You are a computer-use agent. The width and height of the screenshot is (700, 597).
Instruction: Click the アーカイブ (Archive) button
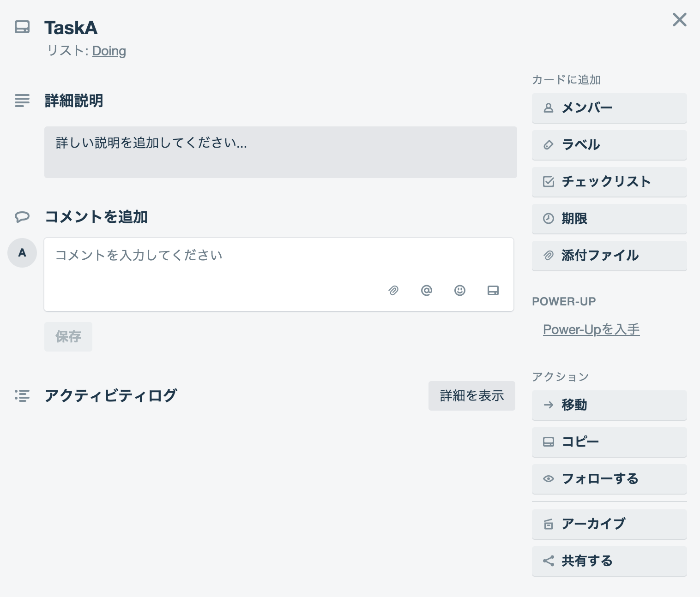pos(609,524)
